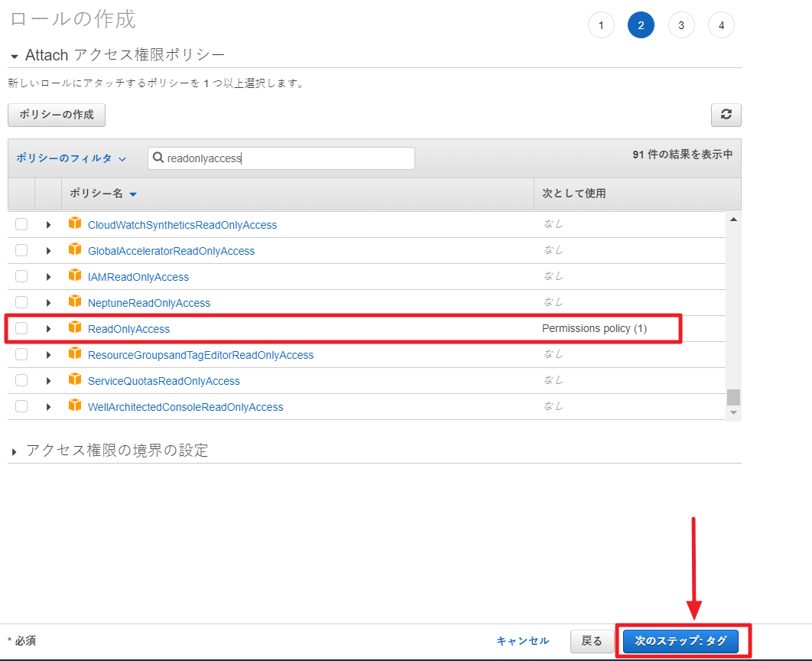Open the ポリシーのフィルタ dropdown

[70, 158]
